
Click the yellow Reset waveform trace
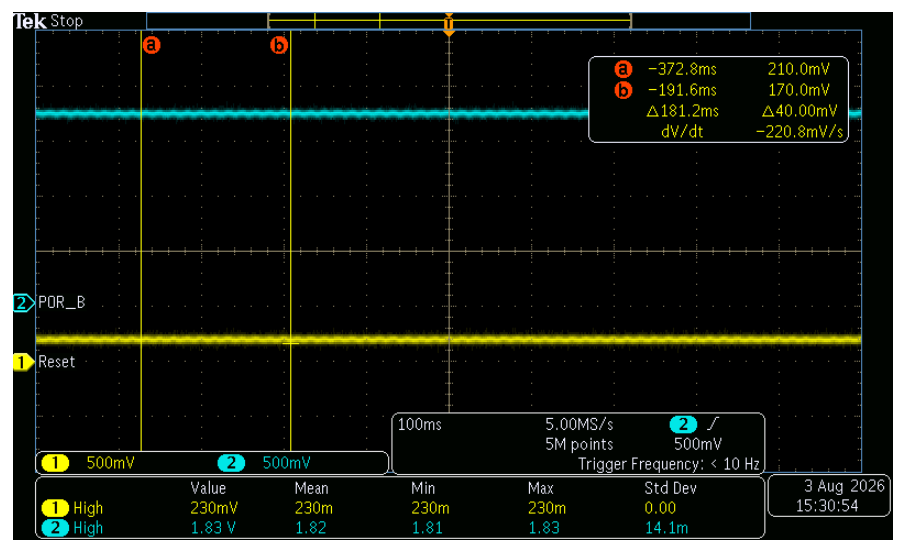pos(449,339)
